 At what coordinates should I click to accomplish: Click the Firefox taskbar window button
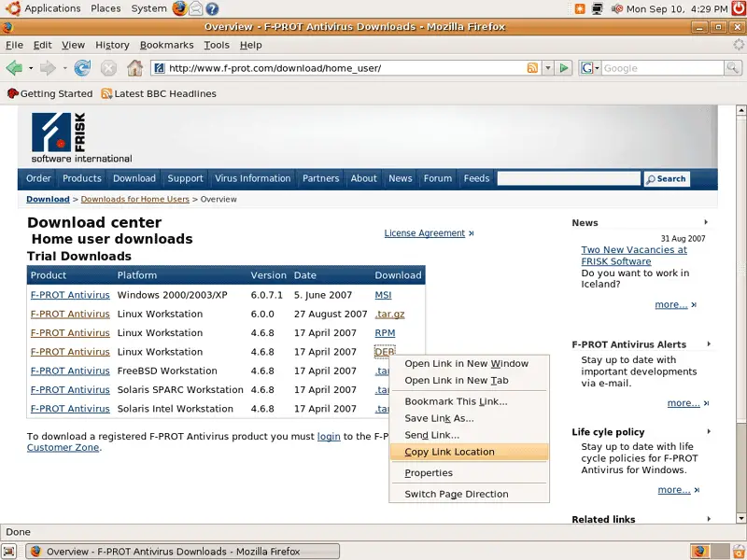tap(183, 552)
